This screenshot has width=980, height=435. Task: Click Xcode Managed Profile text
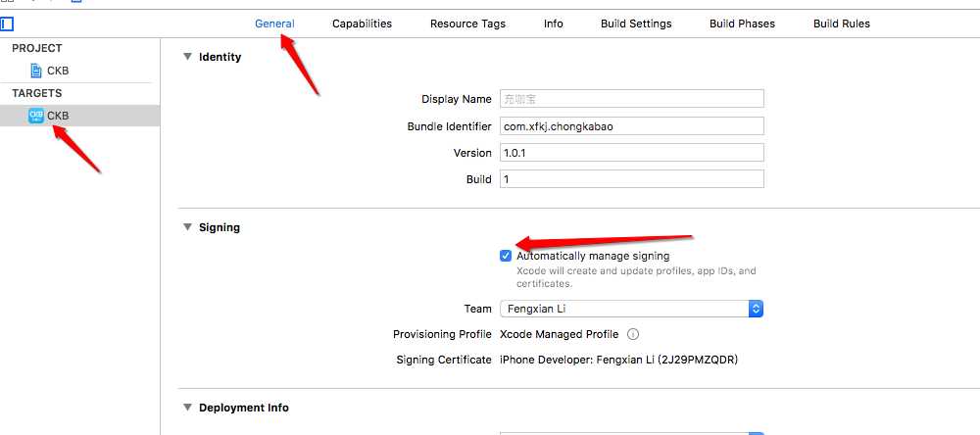[560, 334]
